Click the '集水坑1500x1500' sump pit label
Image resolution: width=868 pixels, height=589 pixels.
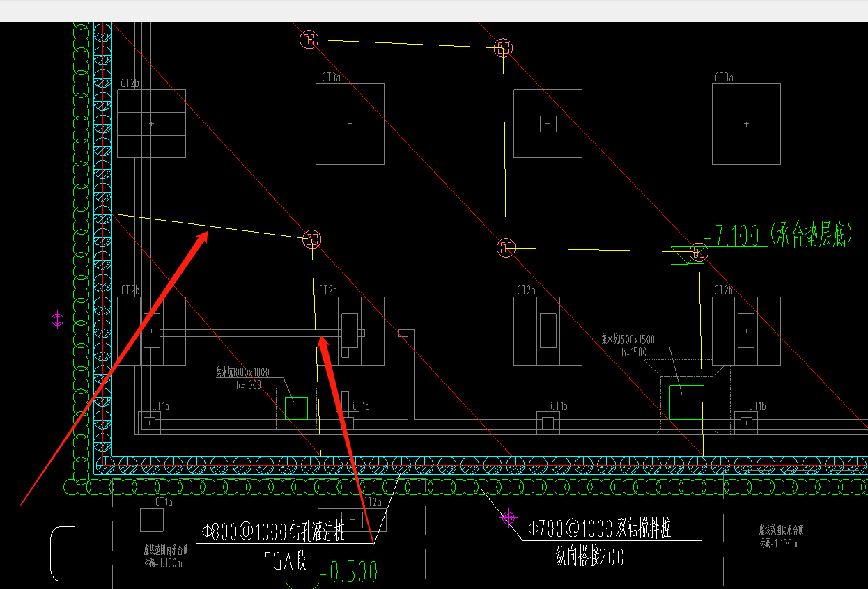[x=628, y=339]
